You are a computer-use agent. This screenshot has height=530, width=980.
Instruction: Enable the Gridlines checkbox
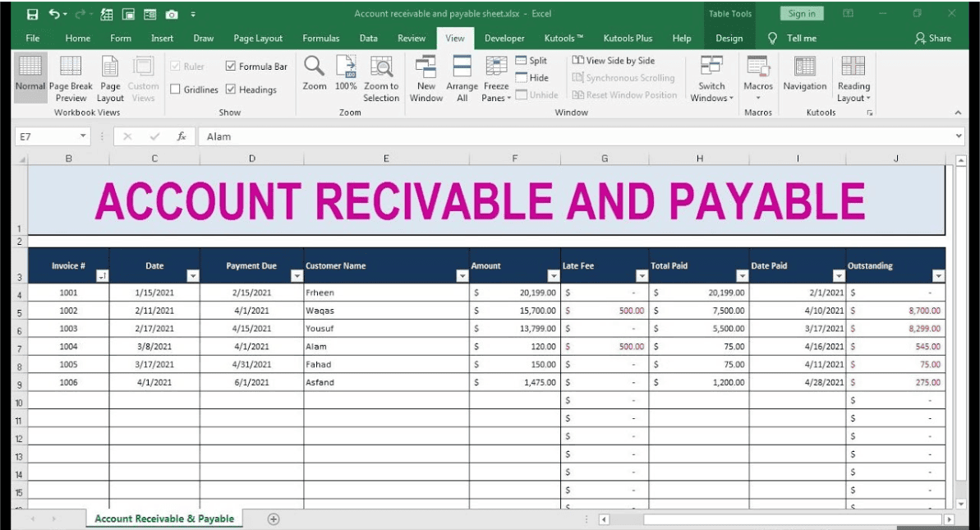pyautogui.click(x=175, y=90)
